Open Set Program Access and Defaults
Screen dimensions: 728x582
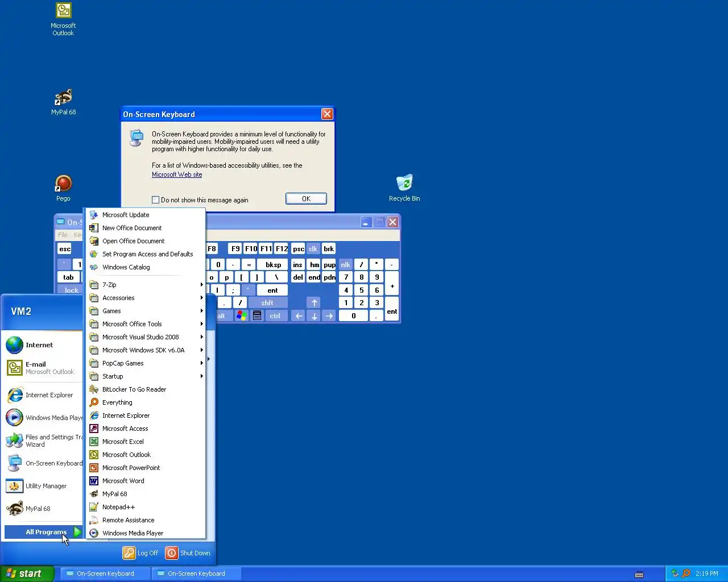pos(146,254)
